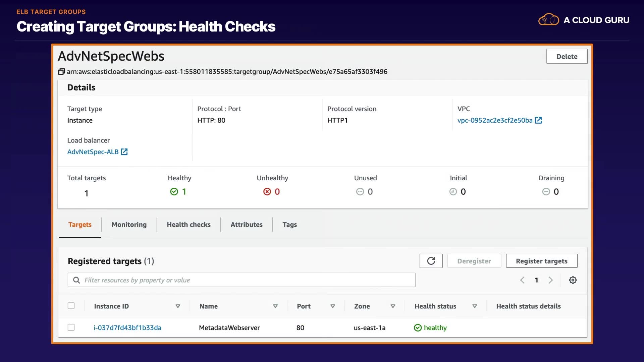Go to previous page of targets

522,280
